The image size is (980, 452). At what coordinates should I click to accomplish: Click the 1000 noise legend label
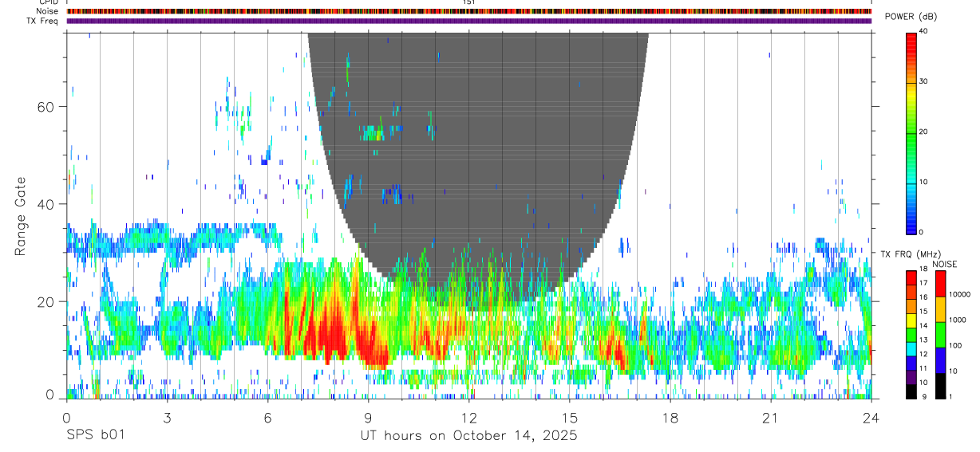(x=956, y=320)
